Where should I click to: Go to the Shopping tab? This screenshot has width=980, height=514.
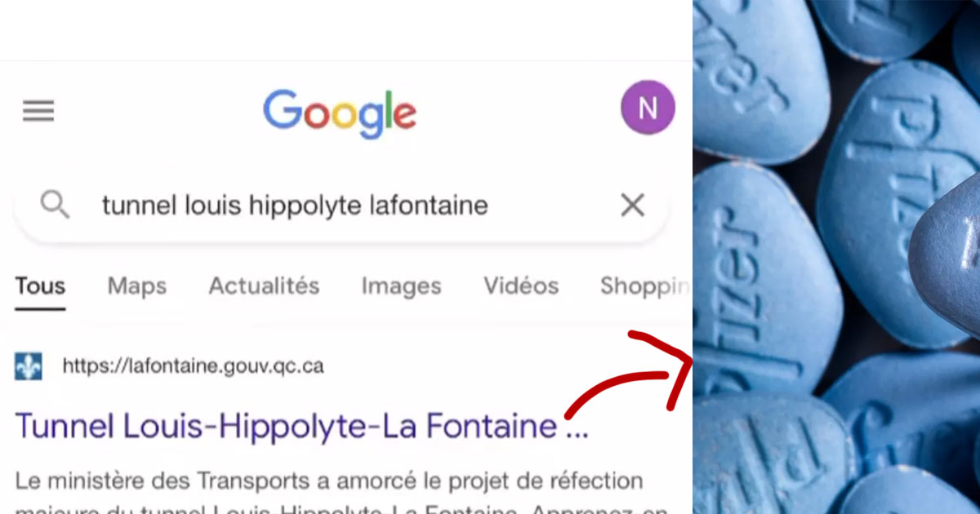(645, 286)
